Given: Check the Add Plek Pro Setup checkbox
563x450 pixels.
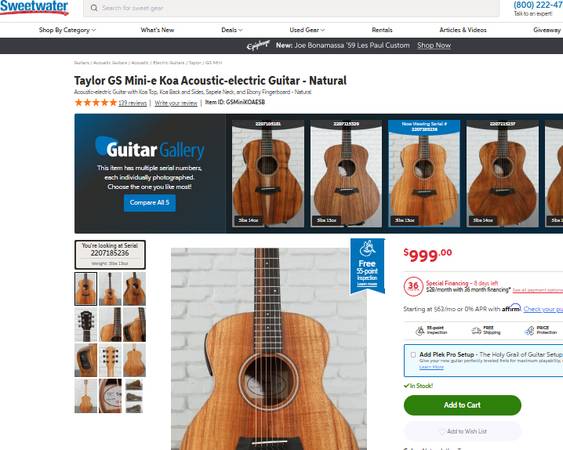Looking at the screenshot, I should click(x=413, y=355).
